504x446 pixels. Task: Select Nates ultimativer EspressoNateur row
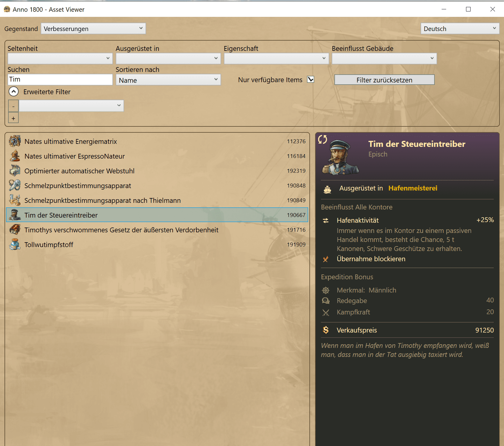point(157,156)
